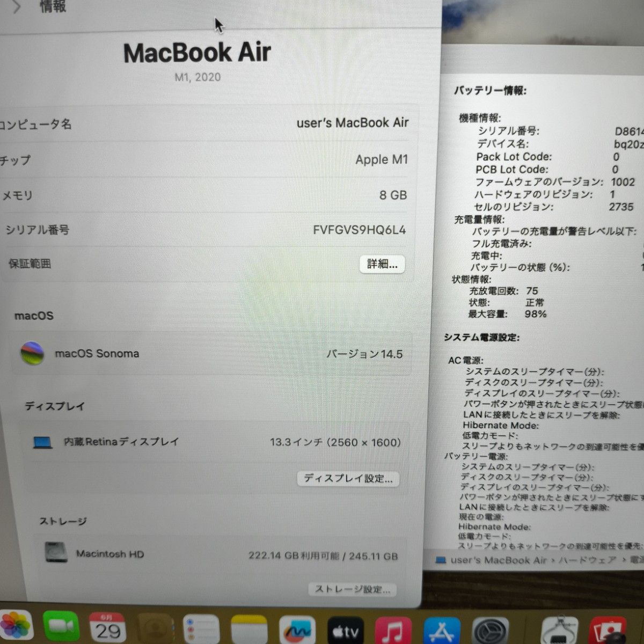Click the 状態: 正常 condition line
Image resolution: width=644 pixels, height=644 pixels.
click(506, 303)
